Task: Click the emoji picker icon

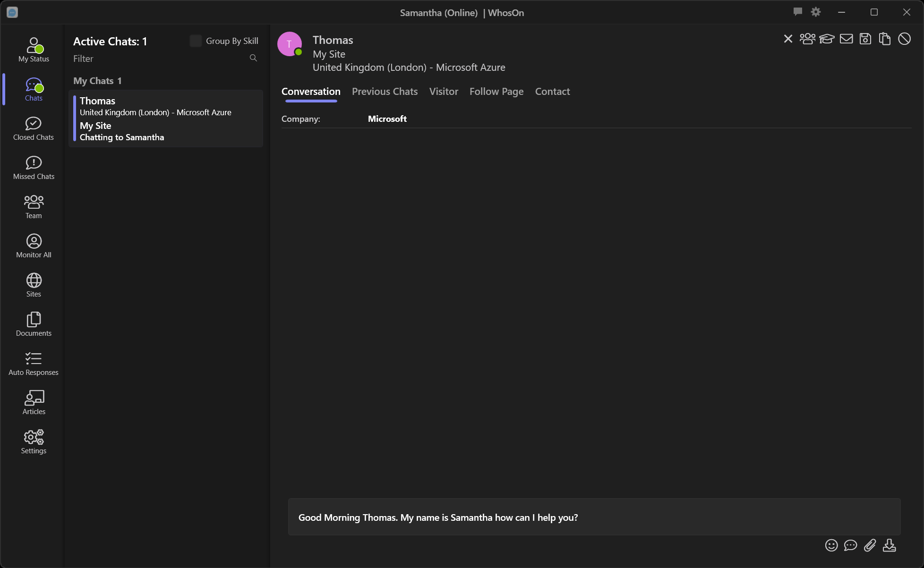Action: pos(831,545)
